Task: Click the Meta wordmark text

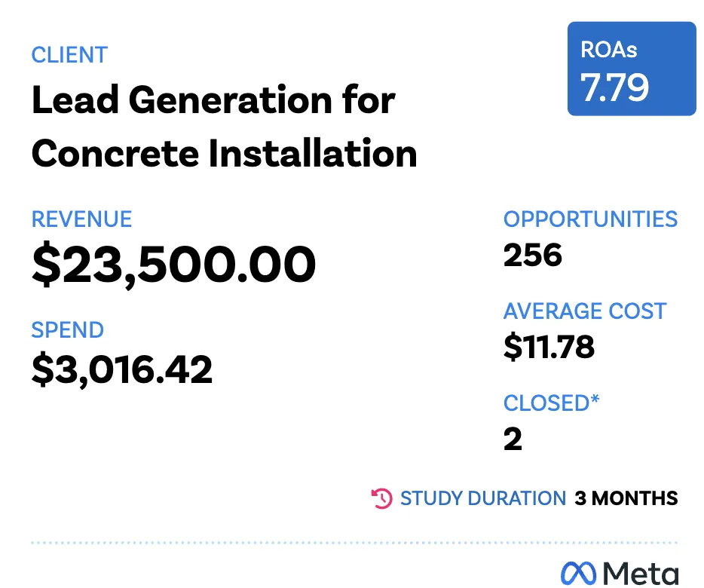Action: 640,573
